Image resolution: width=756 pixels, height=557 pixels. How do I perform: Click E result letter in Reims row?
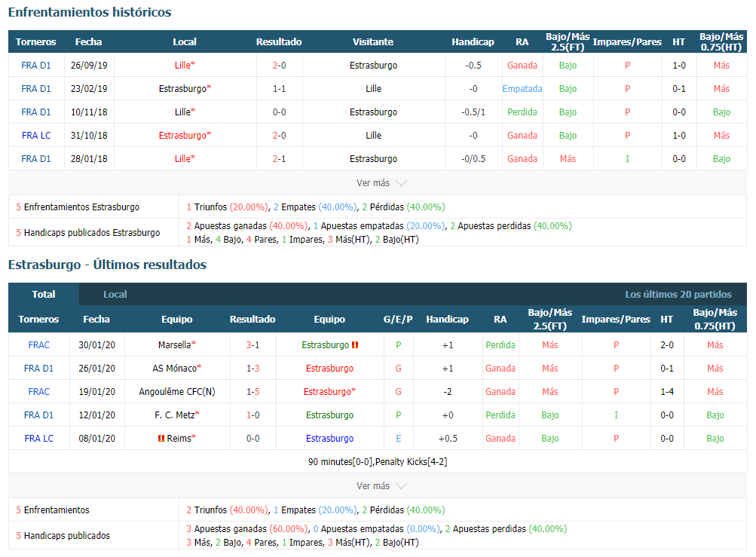pos(398,439)
